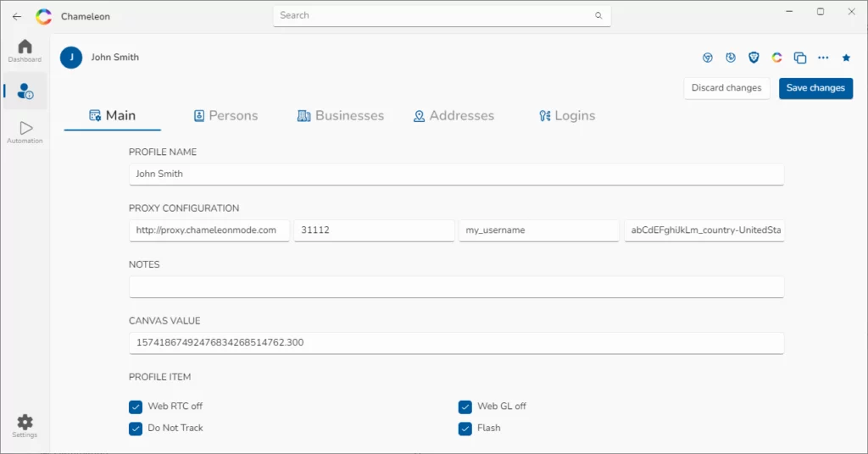Open profile in Chrome browser icon
Viewport: 868px width, 454px height.
[708, 58]
